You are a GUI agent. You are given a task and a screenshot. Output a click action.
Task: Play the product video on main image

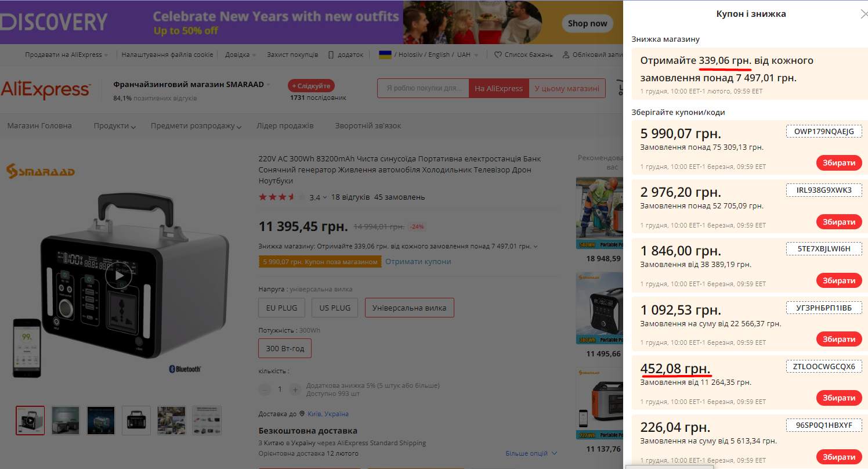[119, 275]
